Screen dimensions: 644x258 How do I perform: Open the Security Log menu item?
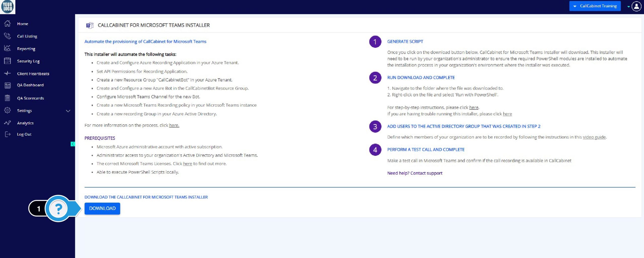[28, 61]
